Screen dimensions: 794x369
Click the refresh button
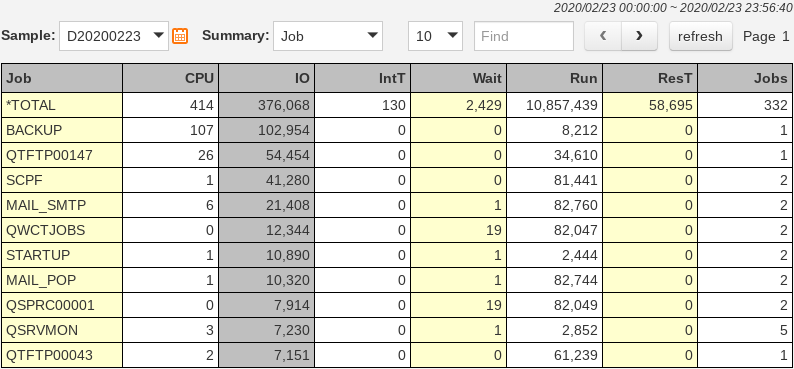click(700, 36)
